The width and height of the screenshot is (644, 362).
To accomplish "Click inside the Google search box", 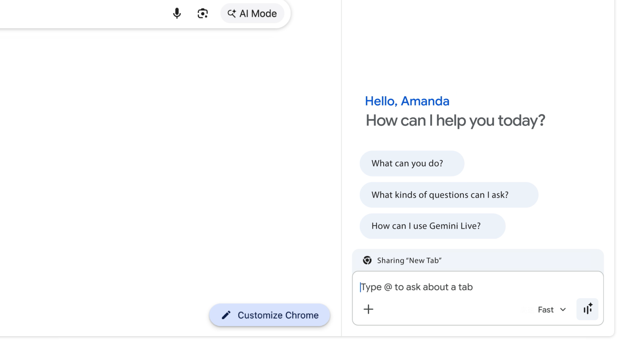I will tap(84, 13).
